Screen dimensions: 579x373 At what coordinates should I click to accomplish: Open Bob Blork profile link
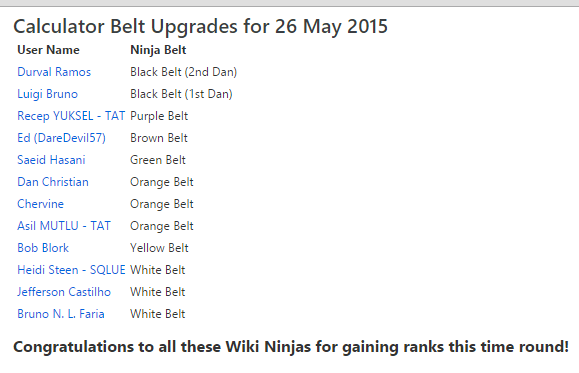pyautogui.click(x=43, y=248)
